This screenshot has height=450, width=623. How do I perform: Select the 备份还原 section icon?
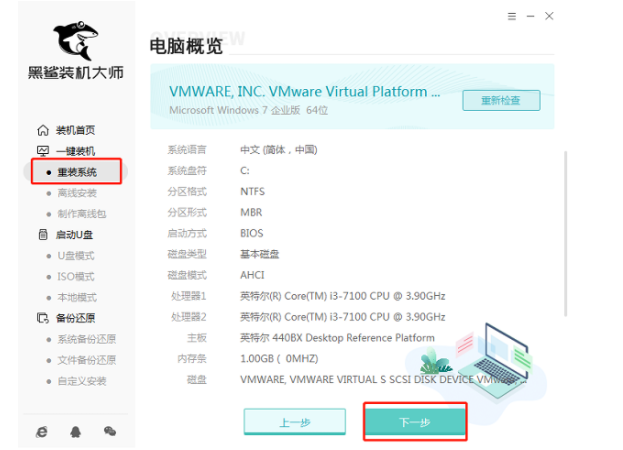coord(42,318)
